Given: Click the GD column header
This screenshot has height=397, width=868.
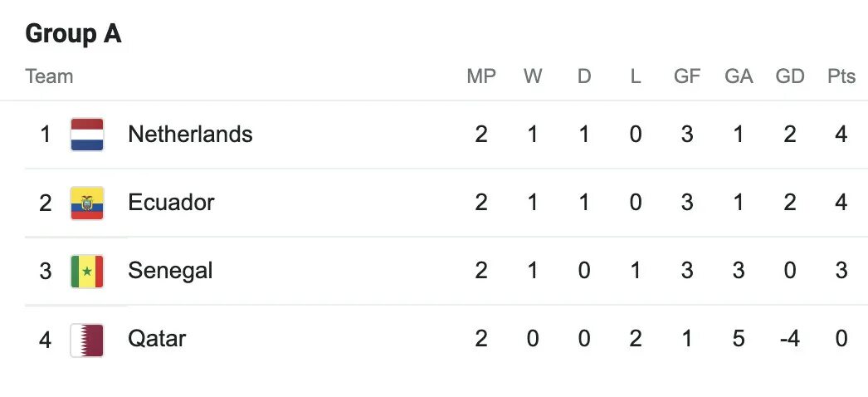Looking at the screenshot, I should 790,76.
